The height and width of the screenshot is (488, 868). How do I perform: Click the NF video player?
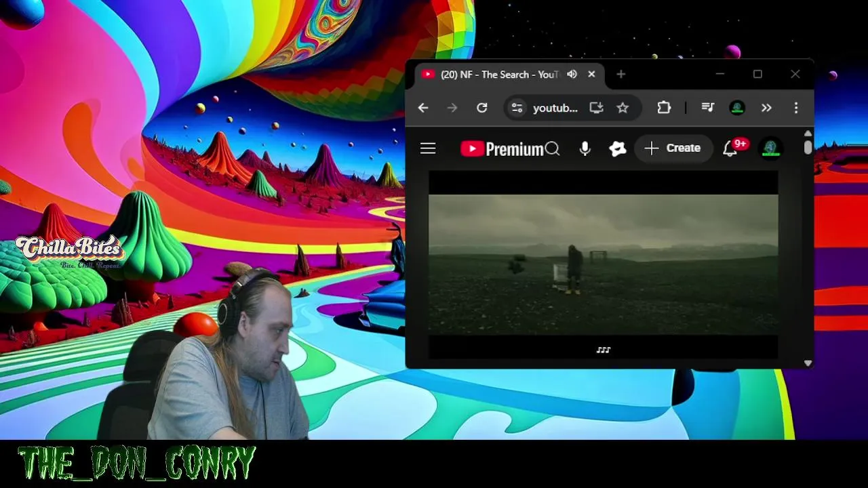[604, 264]
